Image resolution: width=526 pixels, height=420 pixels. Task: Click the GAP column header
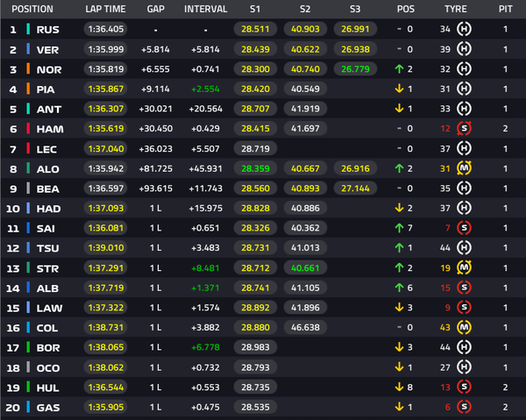point(156,9)
